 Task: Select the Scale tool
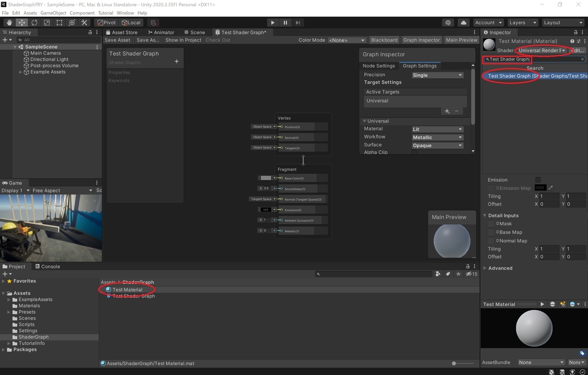(47, 23)
